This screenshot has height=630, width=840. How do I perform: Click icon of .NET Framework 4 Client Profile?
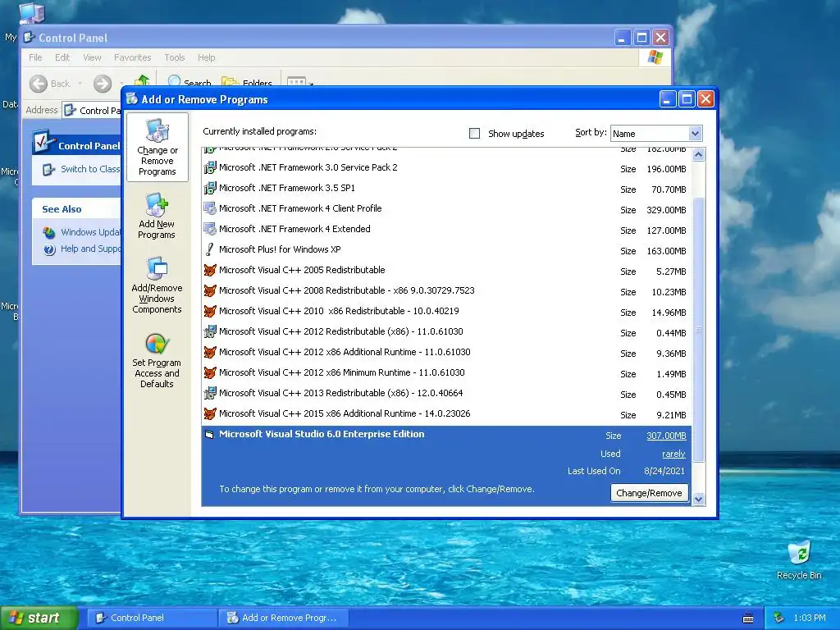pos(210,208)
